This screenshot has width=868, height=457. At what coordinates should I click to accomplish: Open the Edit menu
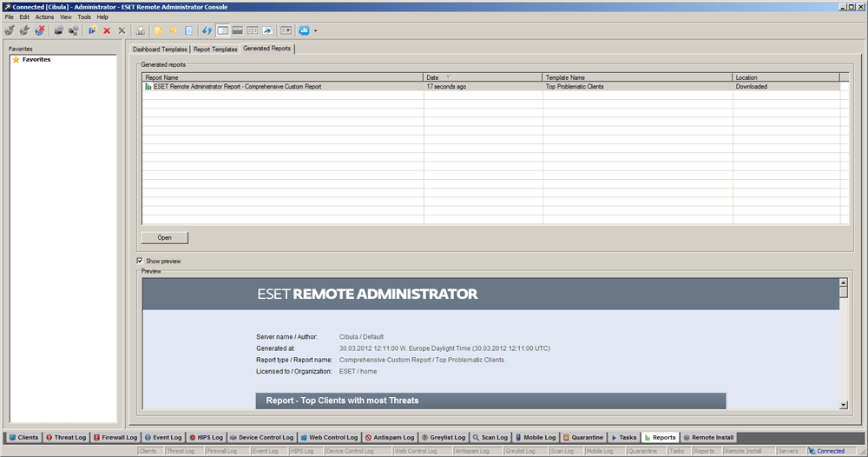click(x=24, y=17)
